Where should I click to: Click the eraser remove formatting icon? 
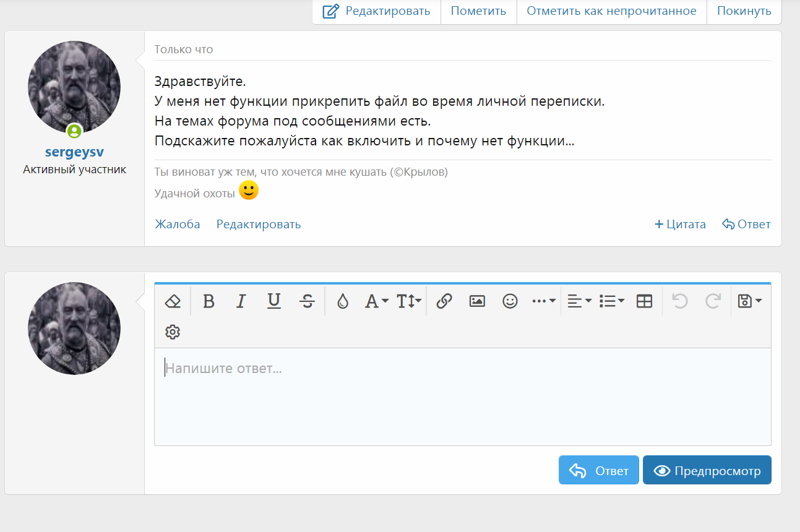(x=173, y=301)
